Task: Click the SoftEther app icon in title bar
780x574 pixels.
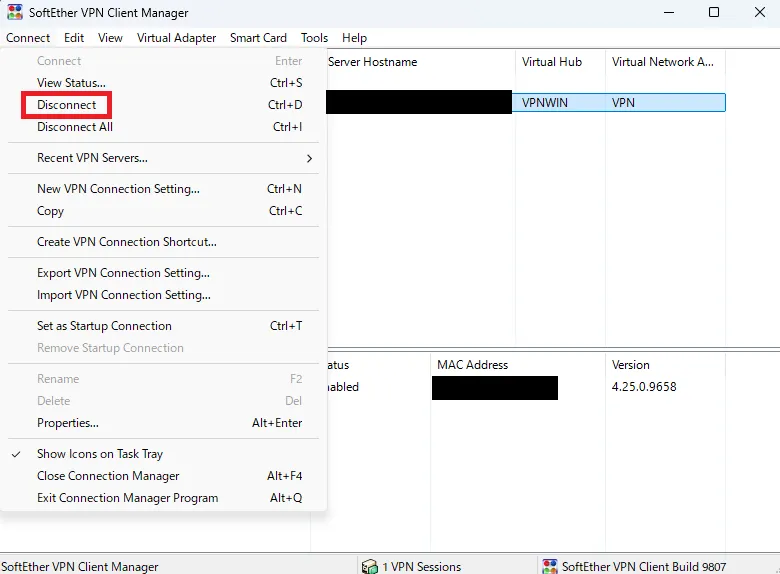Action: pos(15,12)
